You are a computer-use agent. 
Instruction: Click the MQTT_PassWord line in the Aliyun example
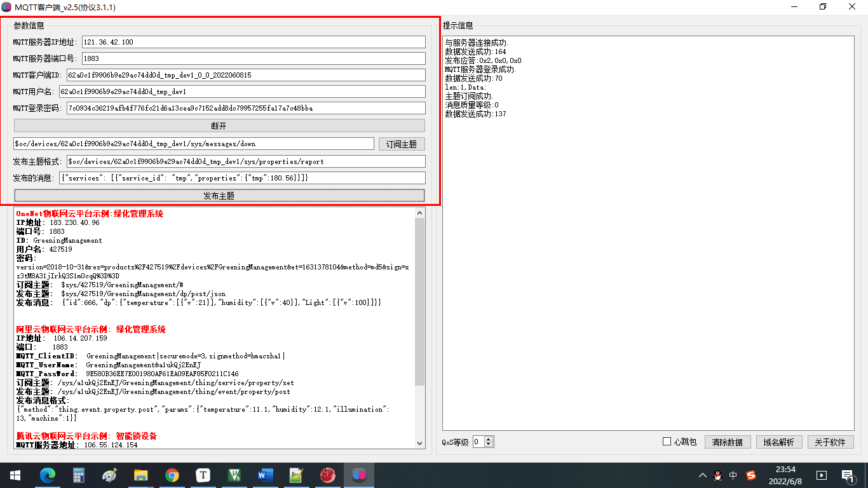[x=127, y=374]
